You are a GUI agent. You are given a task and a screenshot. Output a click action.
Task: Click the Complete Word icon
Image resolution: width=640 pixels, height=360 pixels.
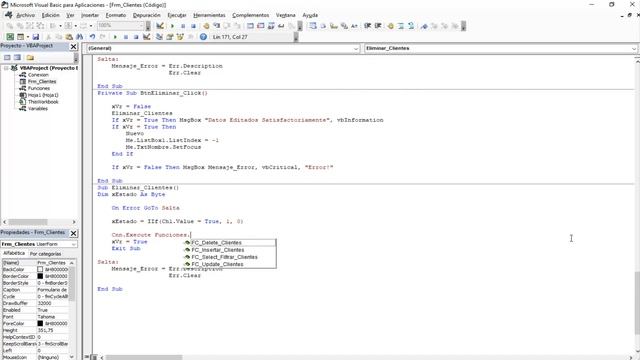click(x=354, y=26)
